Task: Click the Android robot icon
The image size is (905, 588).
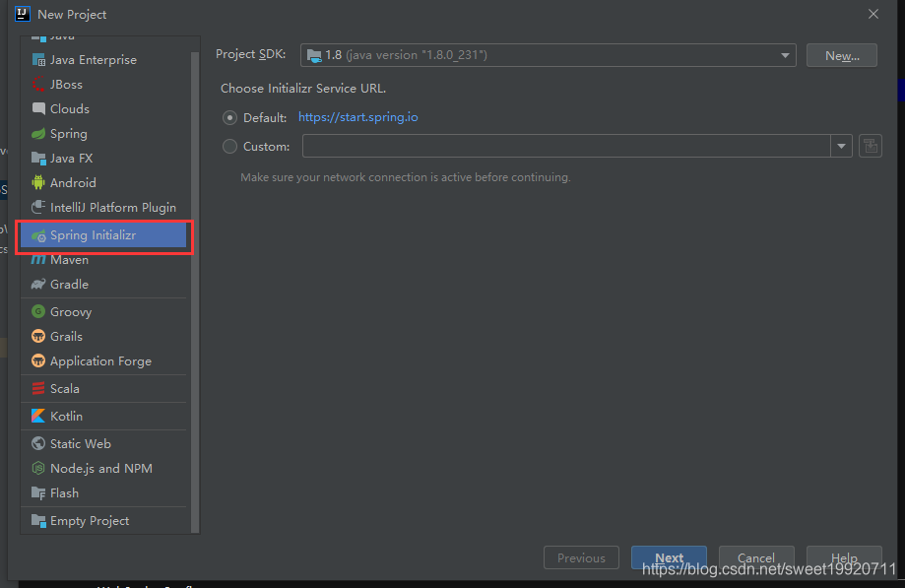Action: (x=38, y=183)
